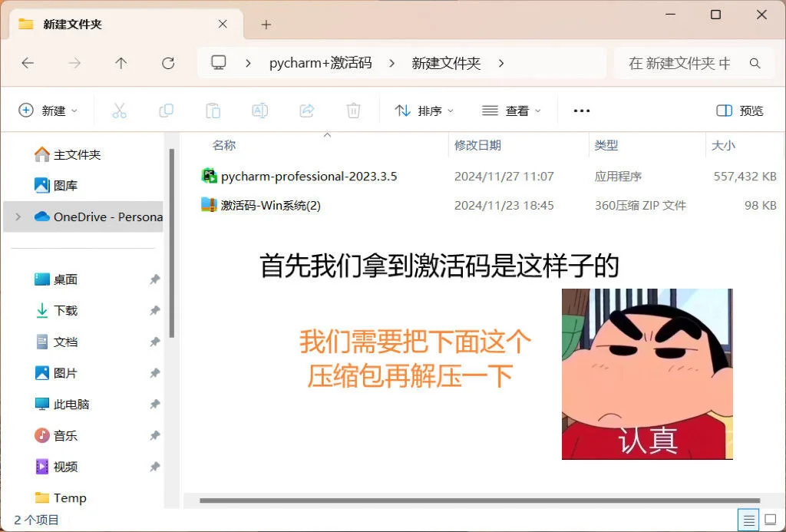Click the Refresh icon

click(x=168, y=63)
